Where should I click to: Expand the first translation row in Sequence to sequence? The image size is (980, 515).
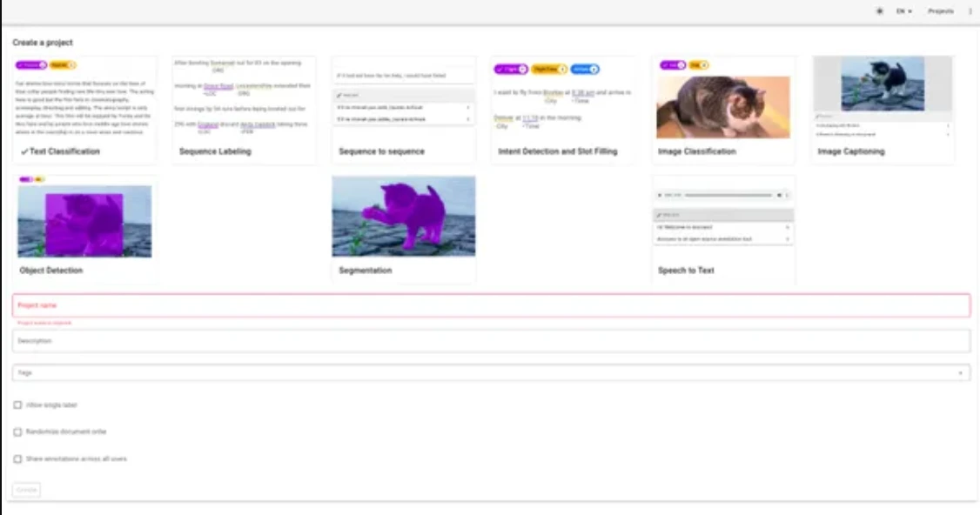pos(467,110)
